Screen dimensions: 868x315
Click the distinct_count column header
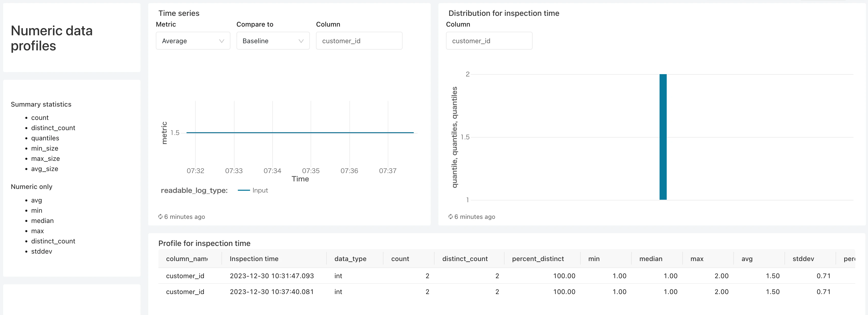pyautogui.click(x=465, y=259)
